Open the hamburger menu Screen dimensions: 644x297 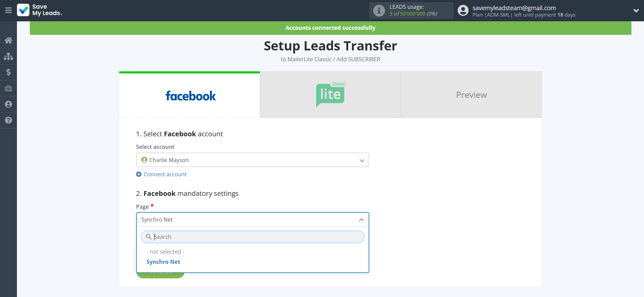8,10
